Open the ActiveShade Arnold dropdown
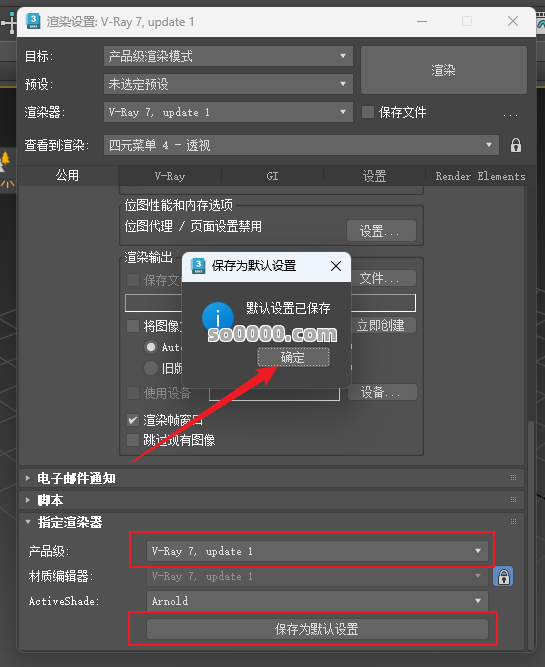Screen dimensions: 545x667 pyautogui.click(x=317, y=601)
